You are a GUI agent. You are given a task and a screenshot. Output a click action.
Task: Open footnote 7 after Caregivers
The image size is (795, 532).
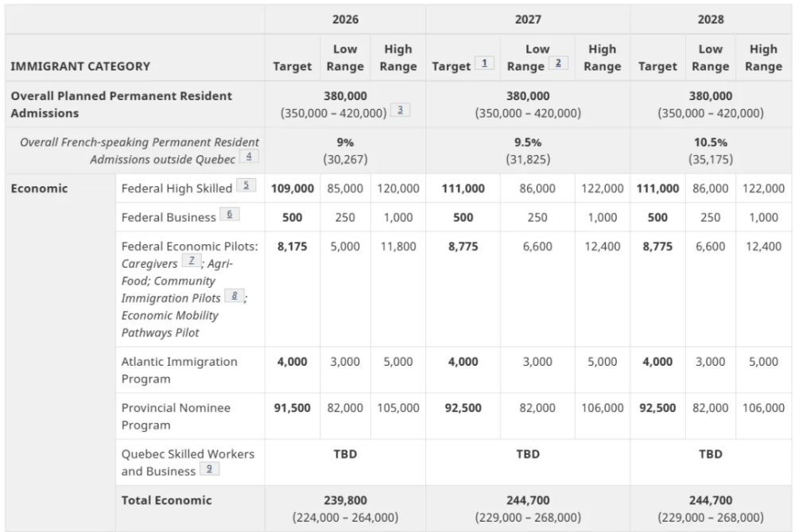[x=191, y=262]
